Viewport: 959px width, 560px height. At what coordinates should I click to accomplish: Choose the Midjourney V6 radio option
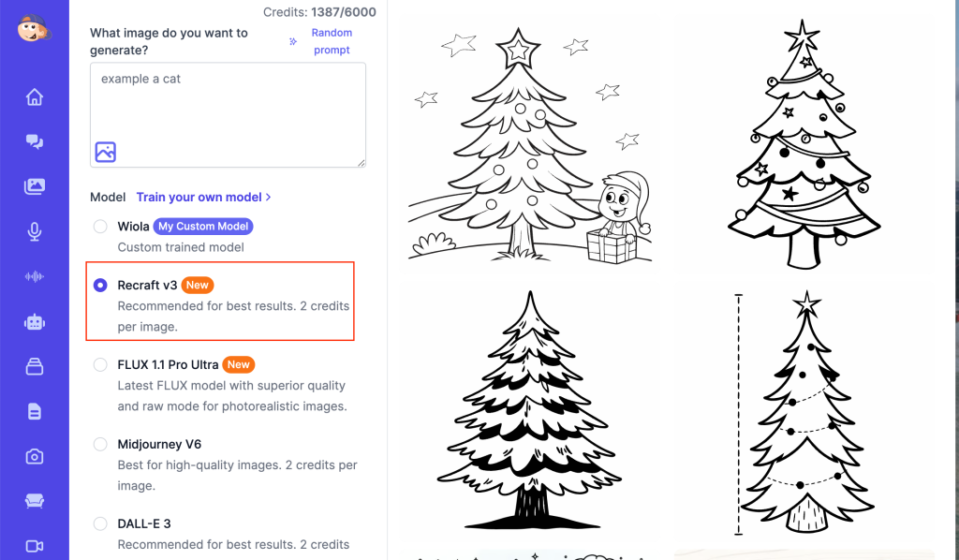[100, 444]
